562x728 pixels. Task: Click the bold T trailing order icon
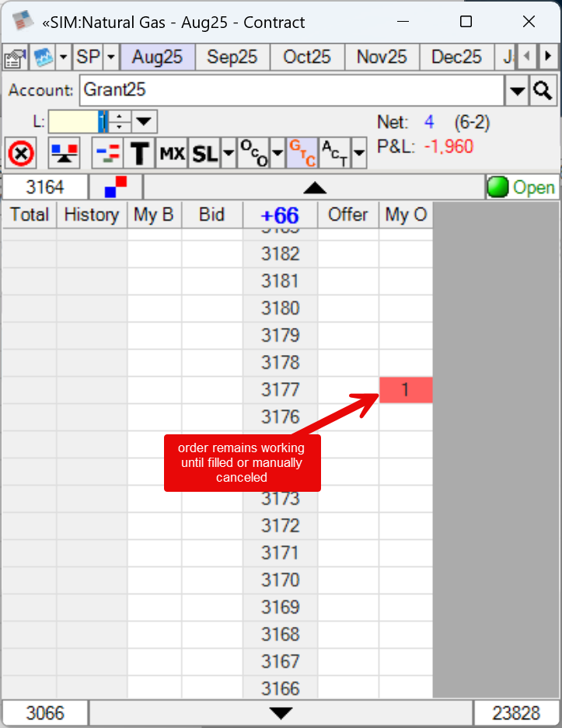point(139,154)
